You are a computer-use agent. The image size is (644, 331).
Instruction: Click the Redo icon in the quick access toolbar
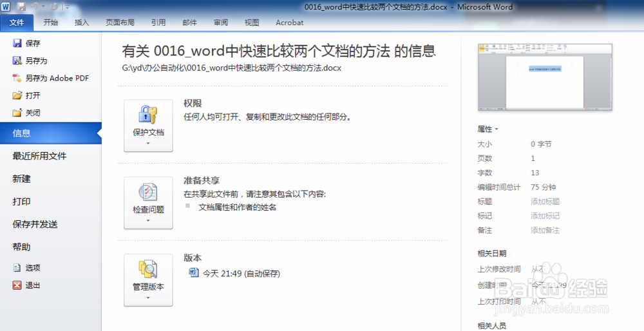[x=54, y=6]
